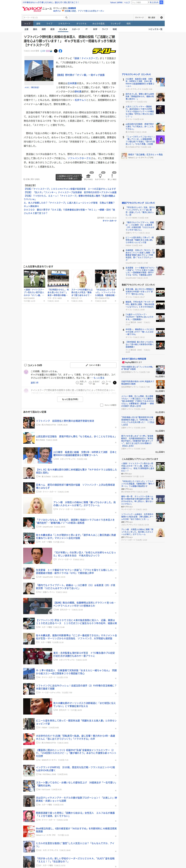Dismiss the MANTANWEB recommended article card
This screenshot has width=186, height=868.
click(44, 301)
